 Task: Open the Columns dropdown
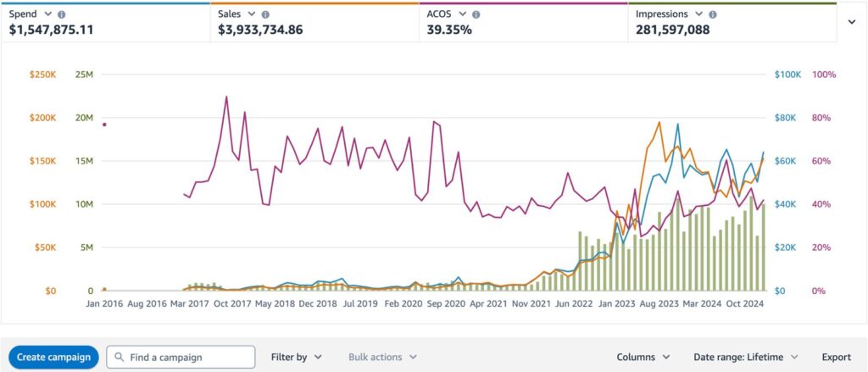click(643, 358)
